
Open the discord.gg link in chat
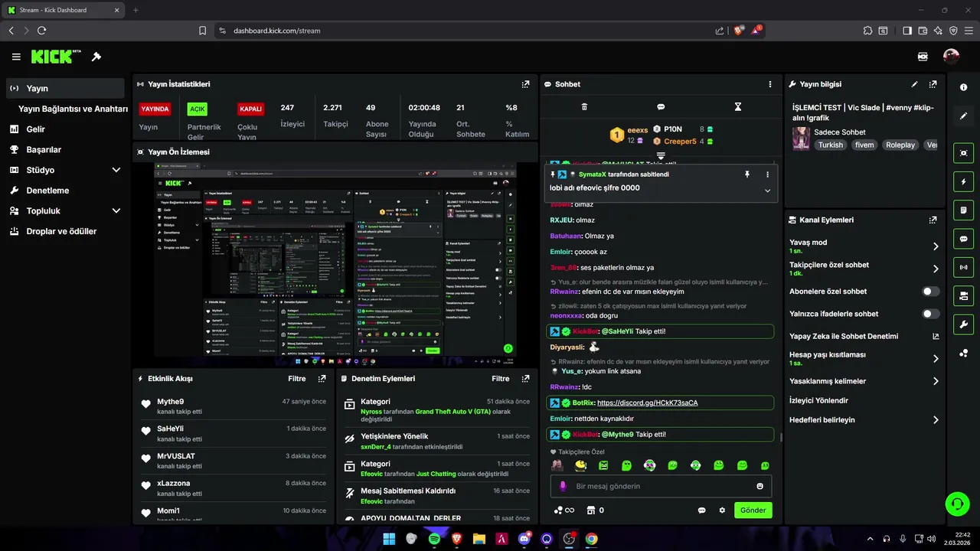[x=647, y=403]
